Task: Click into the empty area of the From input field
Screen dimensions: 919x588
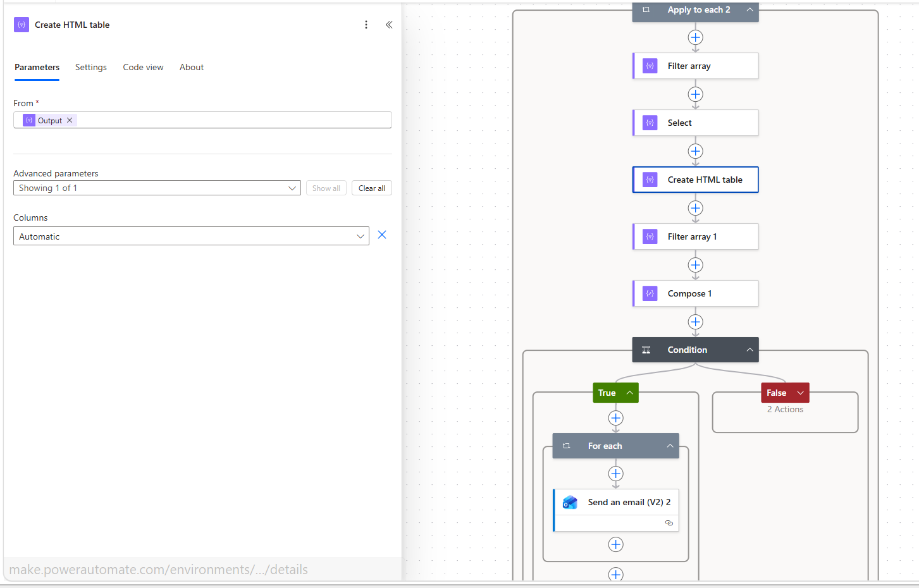Action: click(234, 120)
